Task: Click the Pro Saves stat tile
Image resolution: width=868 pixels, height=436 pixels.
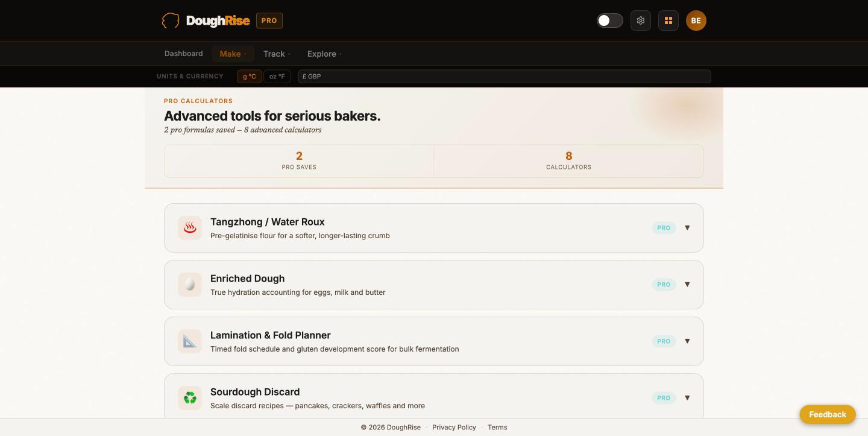Action: click(299, 161)
